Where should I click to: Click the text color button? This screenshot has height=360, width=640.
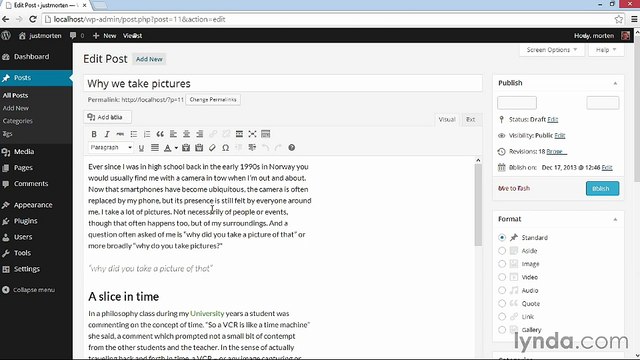[167, 148]
